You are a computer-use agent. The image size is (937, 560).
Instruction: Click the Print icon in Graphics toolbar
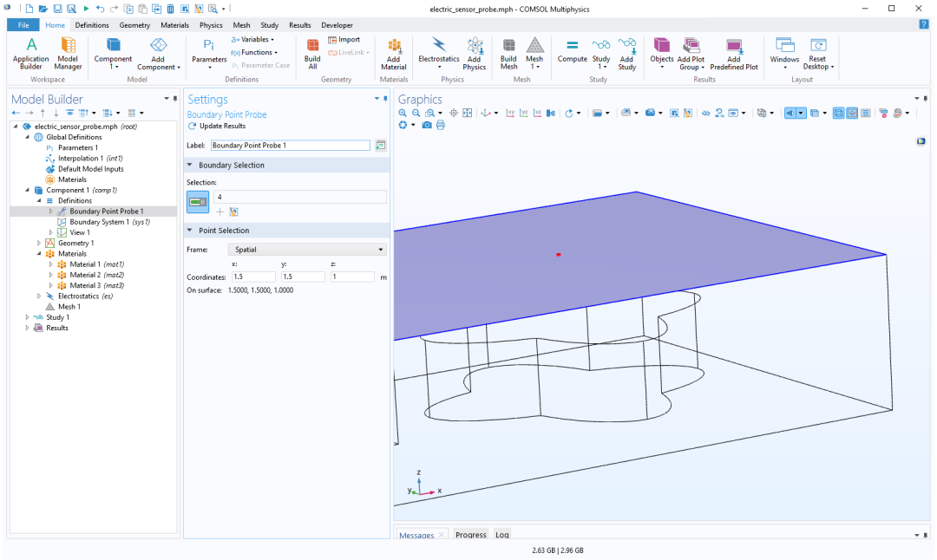440,125
